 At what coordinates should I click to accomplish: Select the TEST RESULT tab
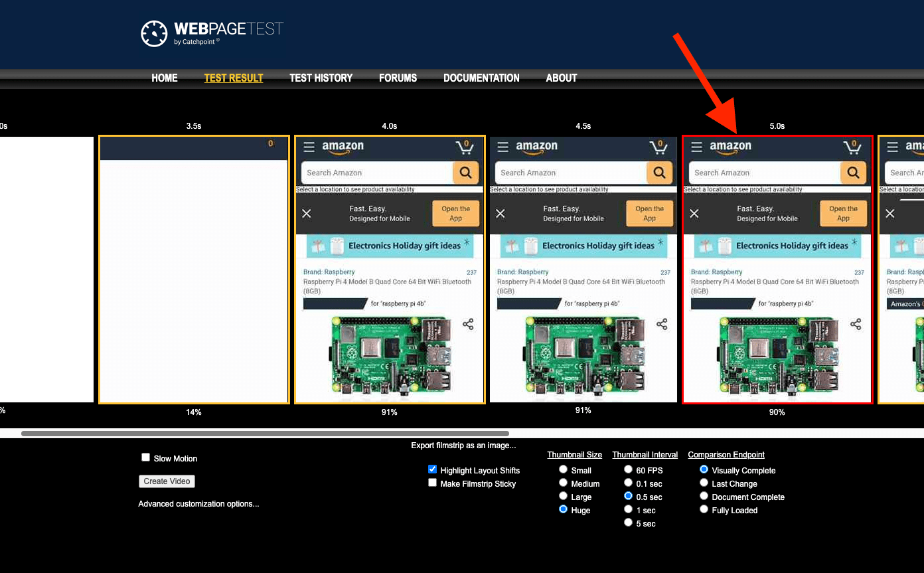234,78
